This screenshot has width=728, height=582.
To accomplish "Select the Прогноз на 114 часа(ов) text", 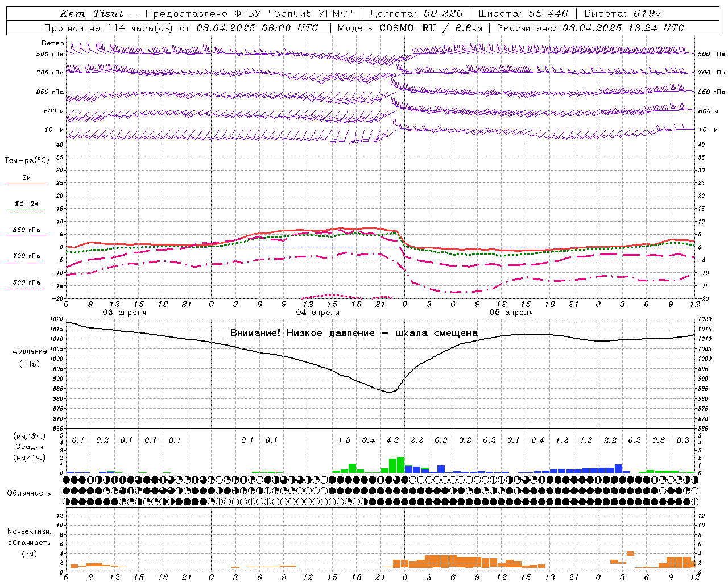I will [x=110, y=28].
